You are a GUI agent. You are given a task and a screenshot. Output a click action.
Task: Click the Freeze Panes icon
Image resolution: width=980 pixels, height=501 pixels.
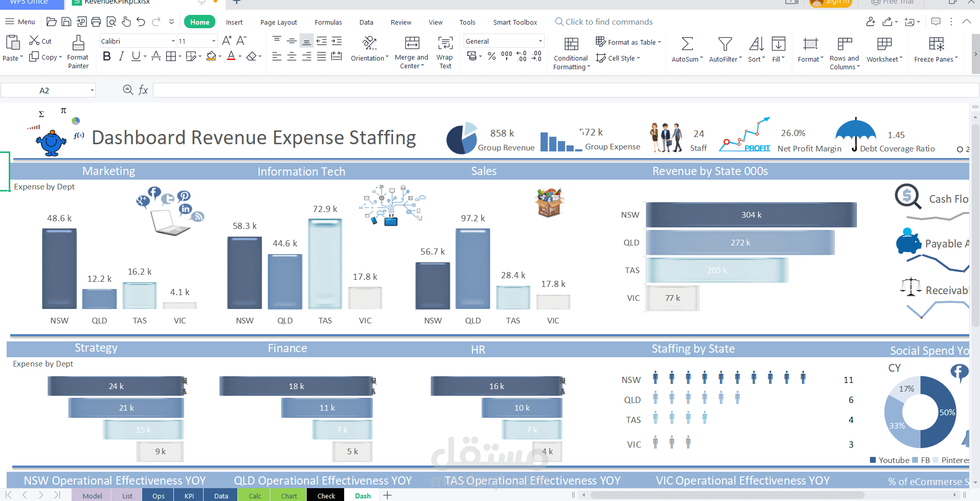coord(936,44)
